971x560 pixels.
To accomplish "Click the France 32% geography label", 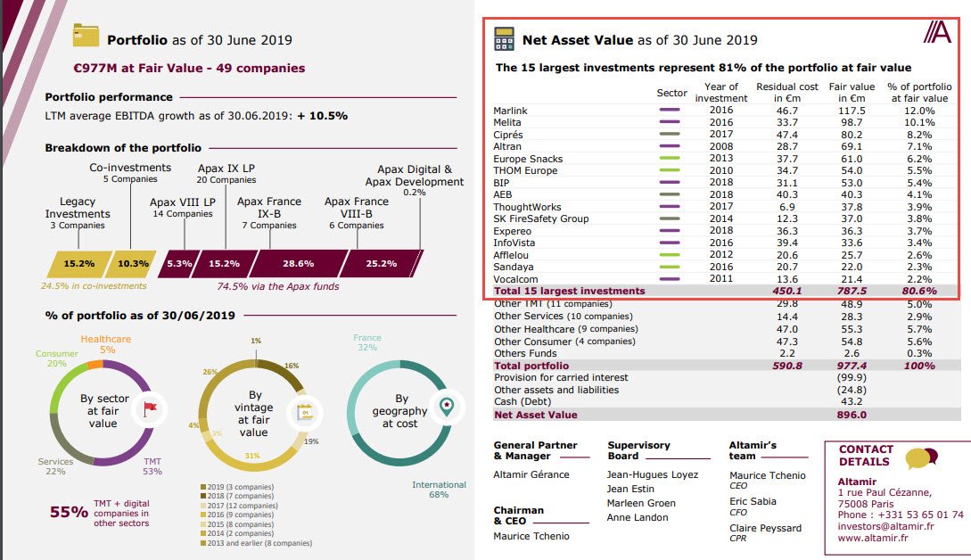I will (367, 342).
